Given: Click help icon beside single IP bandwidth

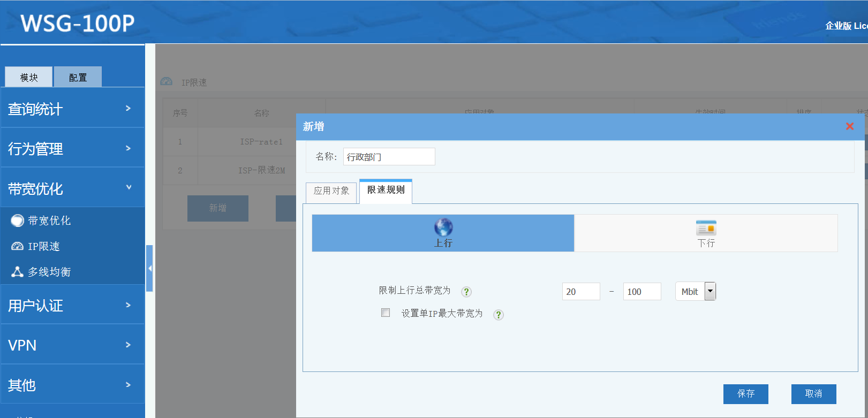Looking at the screenshot, I should coord(499,315).
